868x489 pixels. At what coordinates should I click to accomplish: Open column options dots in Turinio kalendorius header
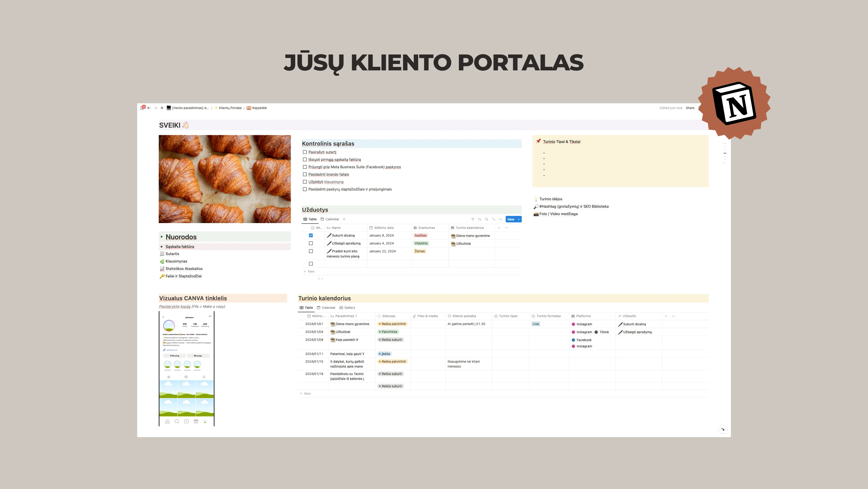pyautogui.click(x=673, y=316)
